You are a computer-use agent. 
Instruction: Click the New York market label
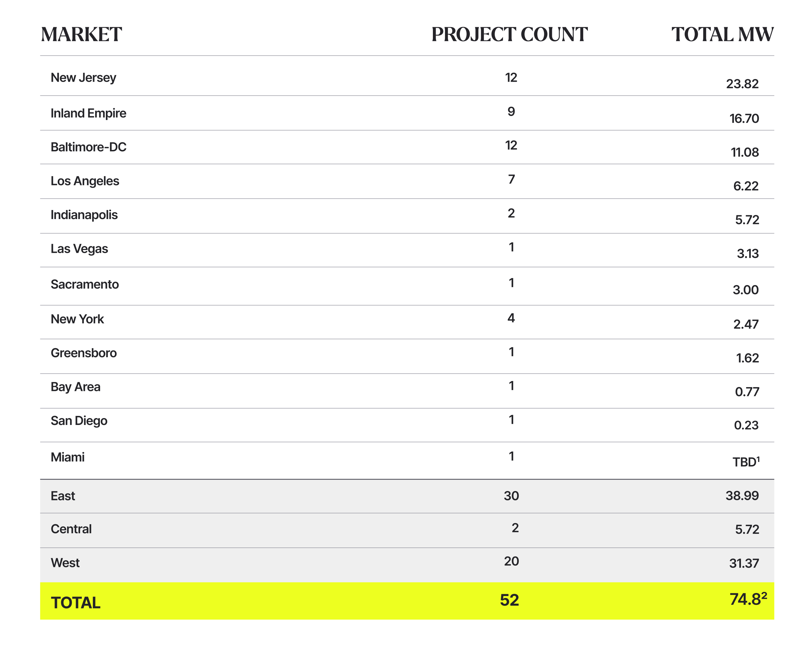coord(77,319)
